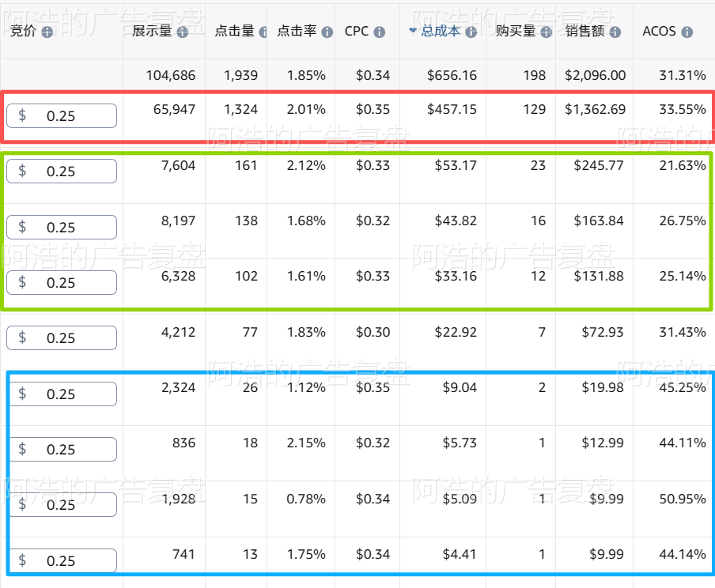Select the $1,362.69 sales cell
Screen dimensions: 715x588
[595, 109]
